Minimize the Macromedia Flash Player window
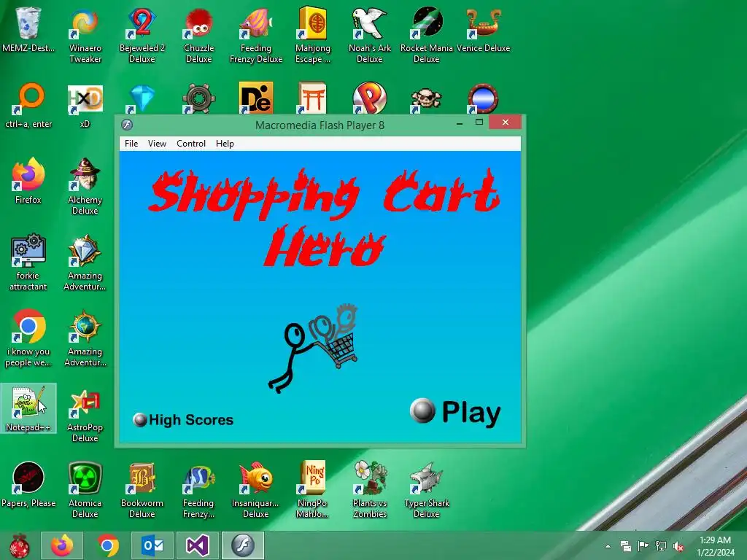 coord(460,122)
